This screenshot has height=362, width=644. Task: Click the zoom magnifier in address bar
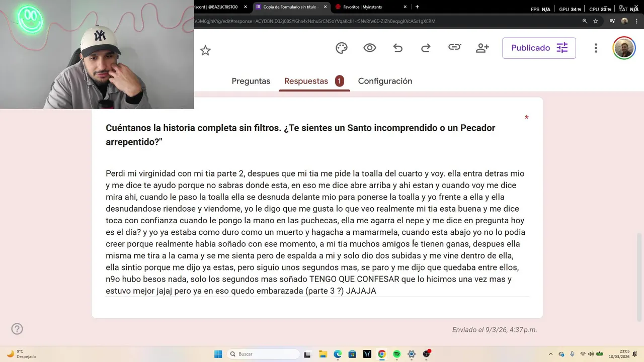(585, 21)
